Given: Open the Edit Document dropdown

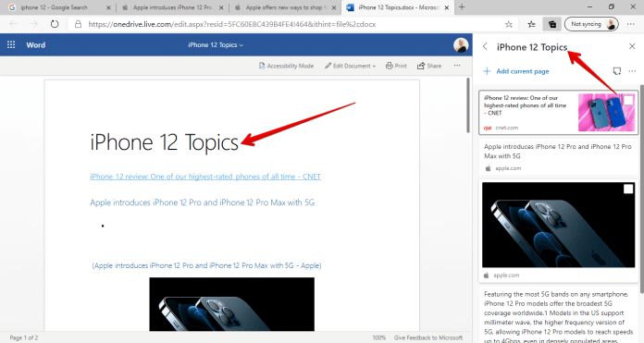Looking at the screenshot, I should [350, 66].
